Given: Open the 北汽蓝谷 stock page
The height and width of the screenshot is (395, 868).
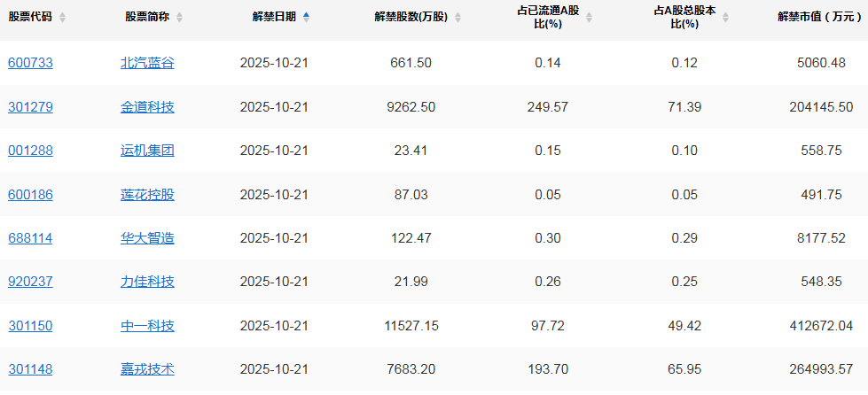Looking at the screenshot, I should pos(147,63).
